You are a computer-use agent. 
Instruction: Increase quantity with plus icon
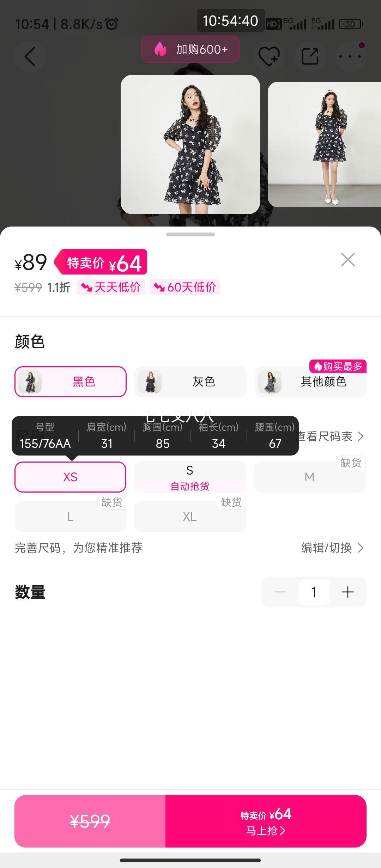(x=347, y=592)
